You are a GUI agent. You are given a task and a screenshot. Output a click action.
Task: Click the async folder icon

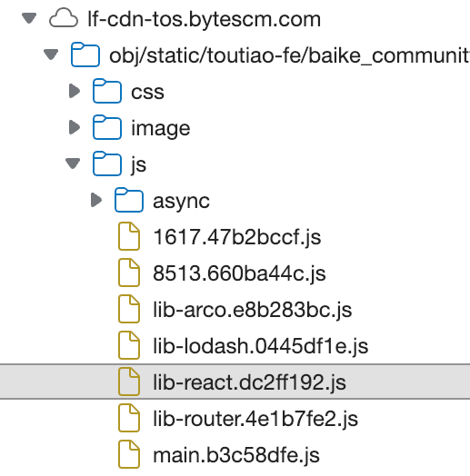pyautogui.click(x=129, y=200)
